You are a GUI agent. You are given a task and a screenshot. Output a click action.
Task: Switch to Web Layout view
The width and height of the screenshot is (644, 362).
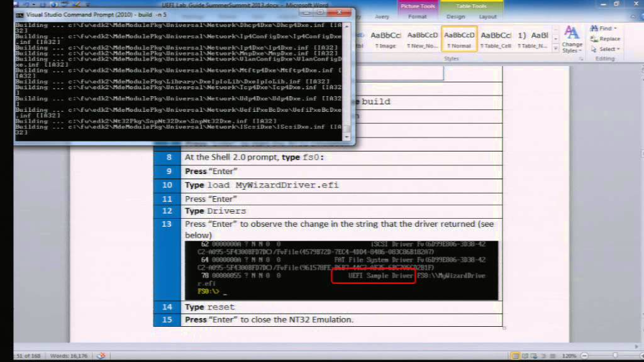coord(534,356)
